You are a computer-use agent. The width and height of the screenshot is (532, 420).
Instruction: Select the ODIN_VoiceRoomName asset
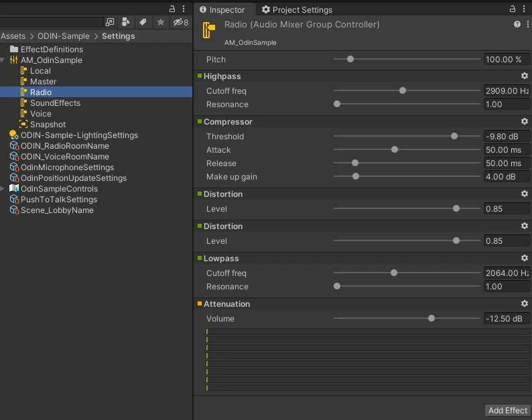pos(96,156)
